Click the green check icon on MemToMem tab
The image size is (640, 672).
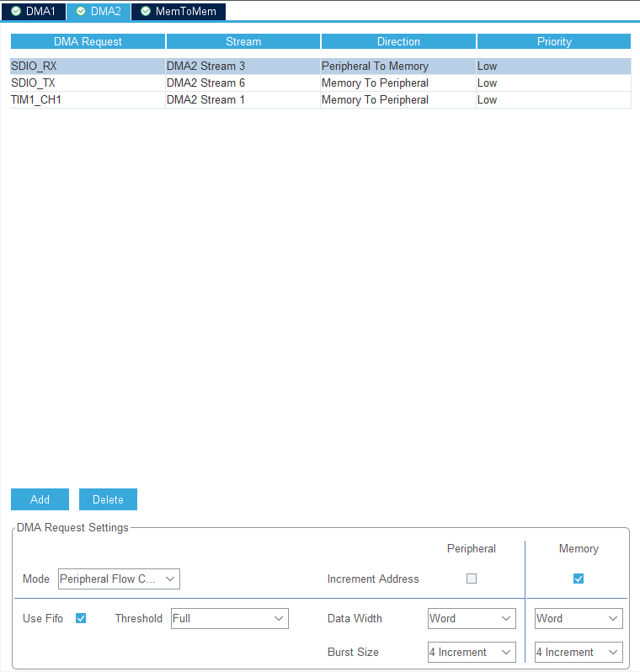point(146,11)
